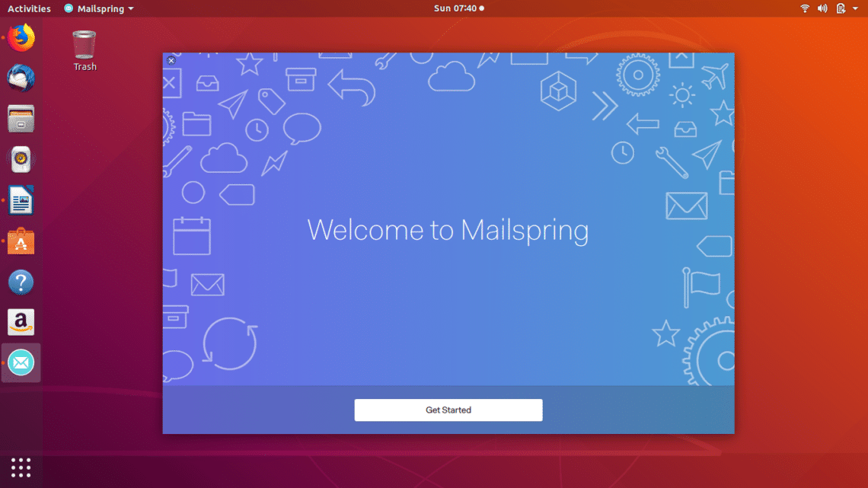The image size is (868, 488).
Task: Launch Rhythmbox music player from the dock
Action: pos(21,160)
